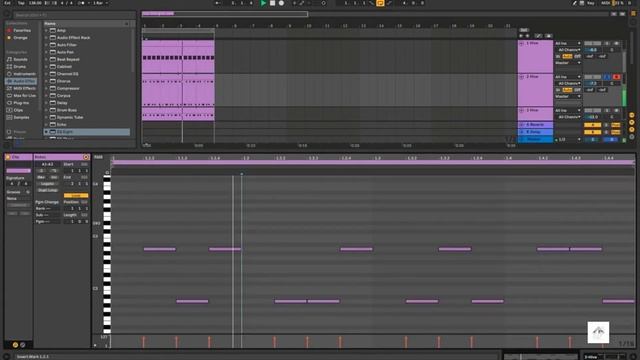Viewport: 640px width, 360px height.
Task: Toggle track 2 solo button
Action: (607, 77)
